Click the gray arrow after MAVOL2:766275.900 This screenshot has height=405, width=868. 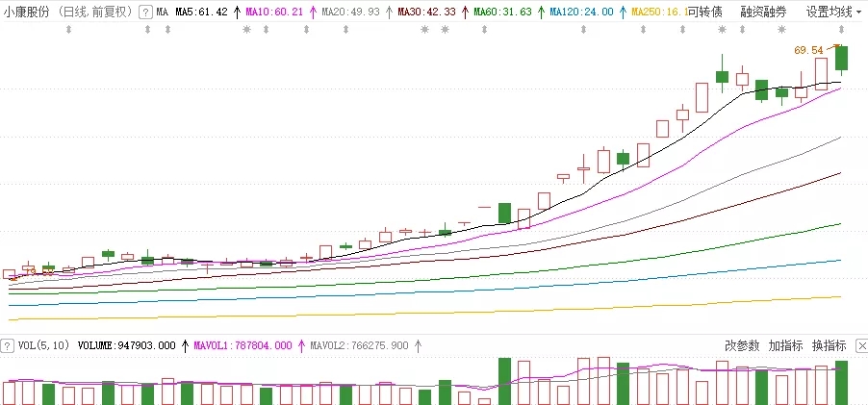click(x=418, y=345)
